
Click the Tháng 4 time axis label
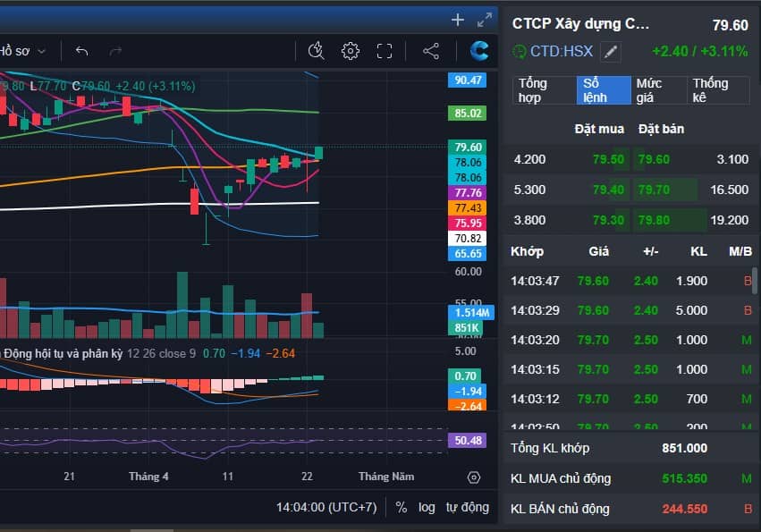[x=148, y=477]
